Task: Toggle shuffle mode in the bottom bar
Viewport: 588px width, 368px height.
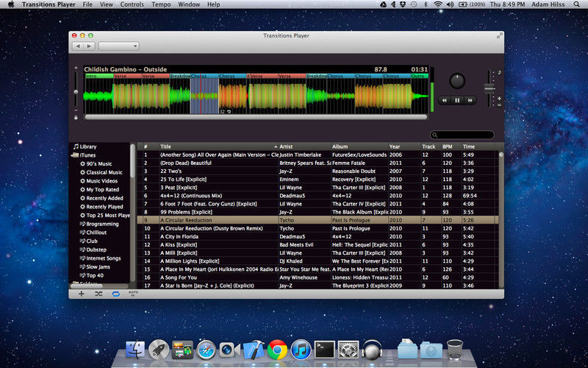Action: tap(98, 294)
